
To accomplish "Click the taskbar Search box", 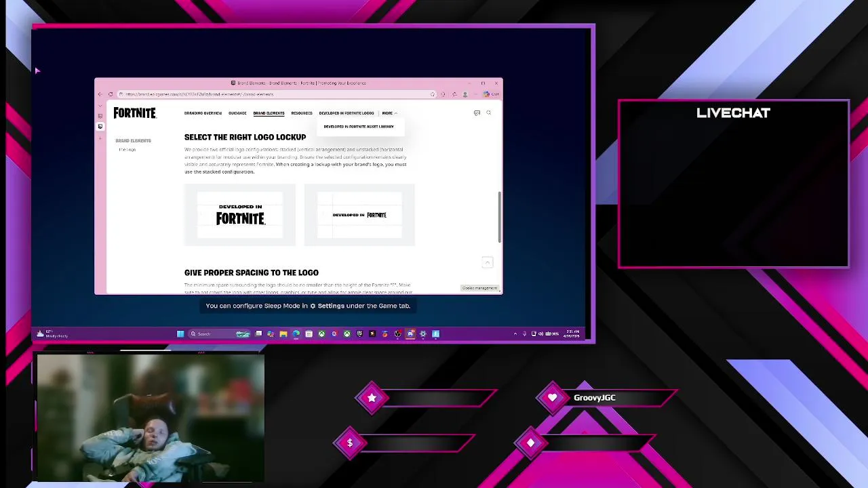I will coord(220,333).
